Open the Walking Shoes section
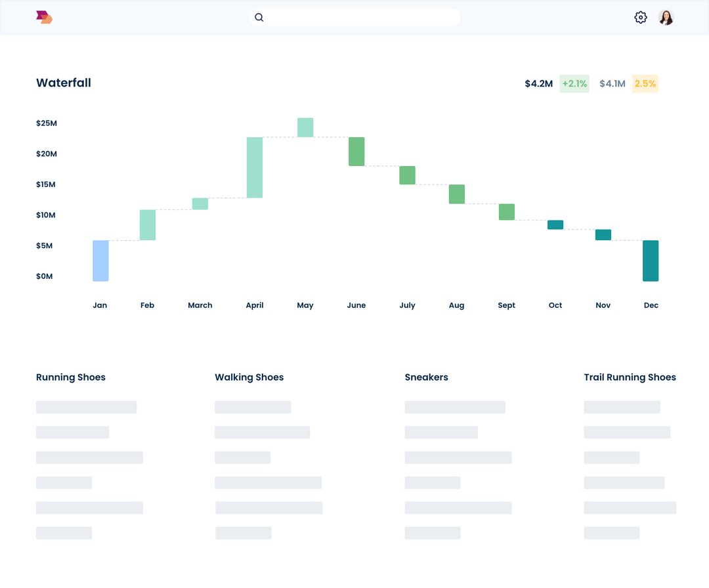The width and height of the screenshot is (709, 588). click(x=249, y=377)
